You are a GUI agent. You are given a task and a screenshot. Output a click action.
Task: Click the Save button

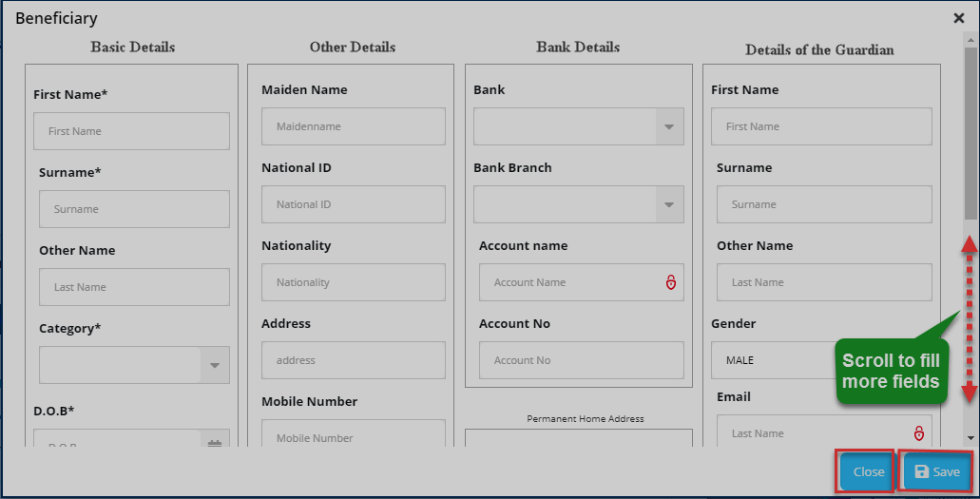pyautogui.click(x=936, y=471)
